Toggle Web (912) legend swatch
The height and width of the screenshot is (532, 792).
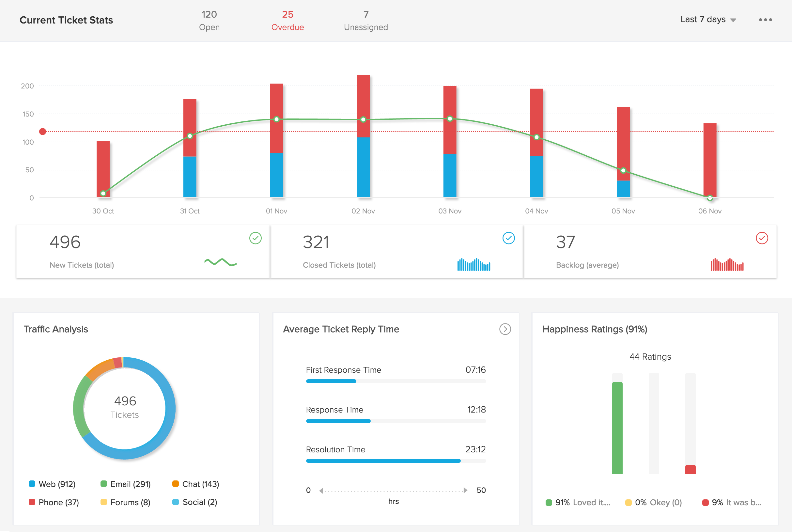click(x=32, y=484)
